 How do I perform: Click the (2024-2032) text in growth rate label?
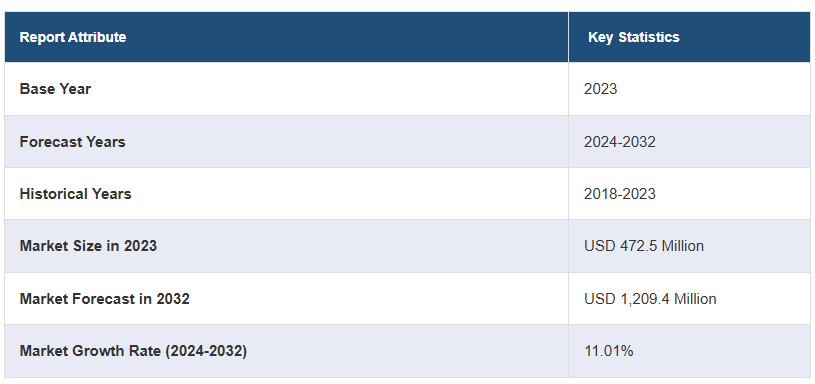(206, 351)
